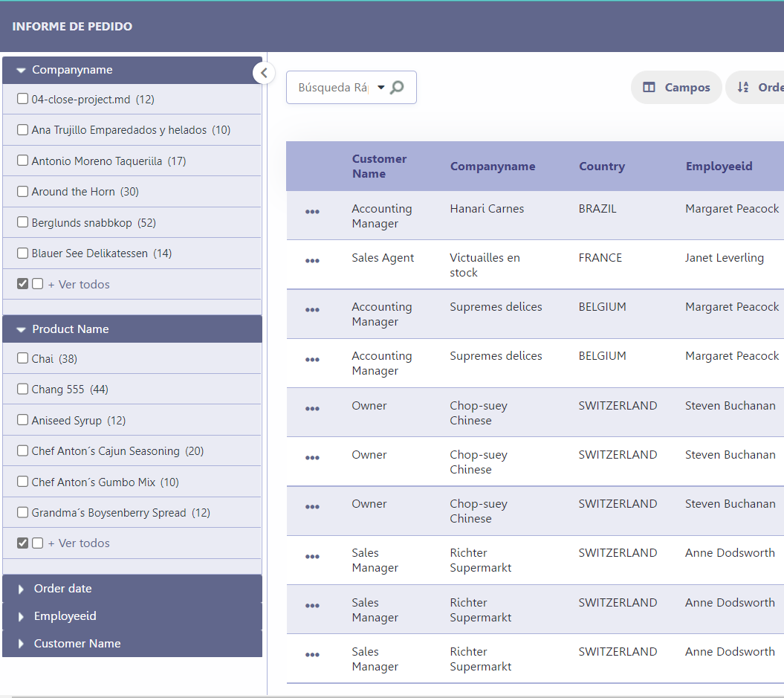Enable the Chai product filter
The image size is (784, 698).
click(22, 358)
